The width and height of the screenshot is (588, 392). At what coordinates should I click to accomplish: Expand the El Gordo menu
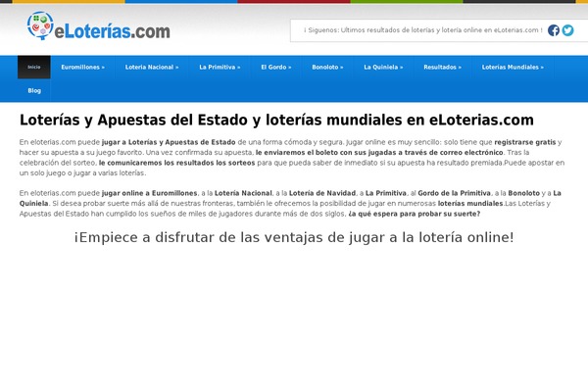276,68
